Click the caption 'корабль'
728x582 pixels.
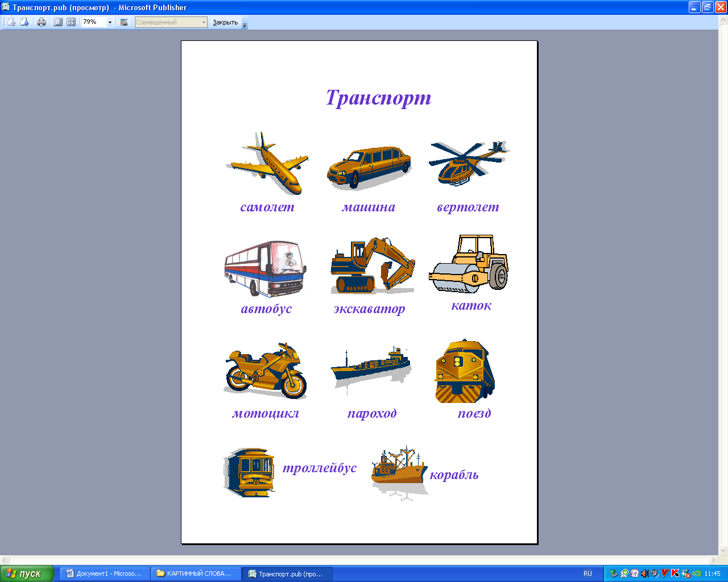[454, 475]
